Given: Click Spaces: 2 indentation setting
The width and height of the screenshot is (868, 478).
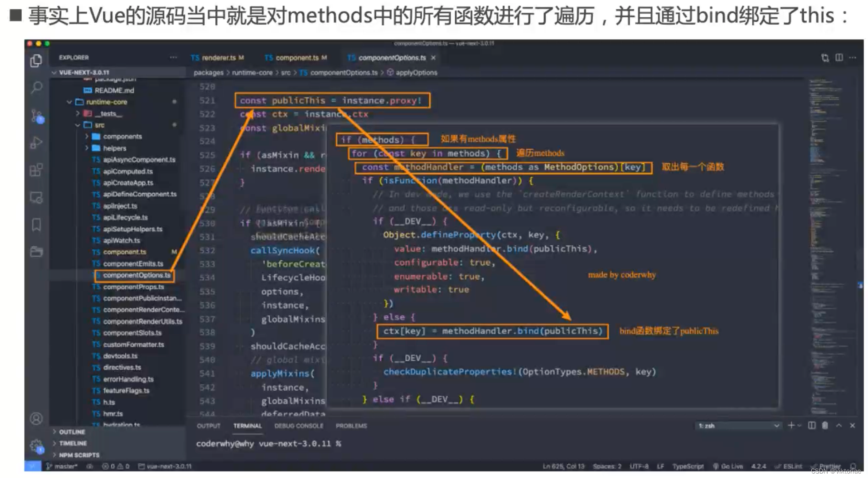Looking at the screenshot, I should pyautogui.click(x=607, y=466).
